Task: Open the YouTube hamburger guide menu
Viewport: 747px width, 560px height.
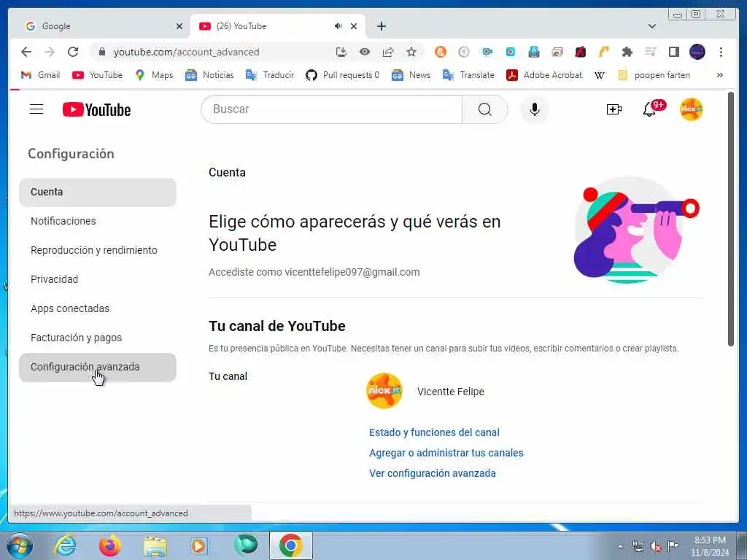Action: click(x=36, y=109)
